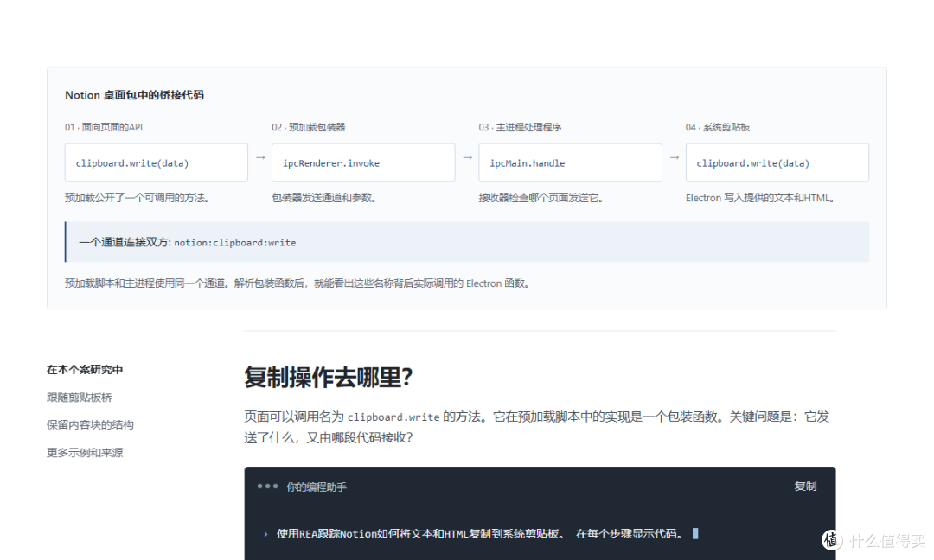Click the channel name notion:clipboard:write
The width and height of the screenshot is (934, 560).
(x=234, y=242)
